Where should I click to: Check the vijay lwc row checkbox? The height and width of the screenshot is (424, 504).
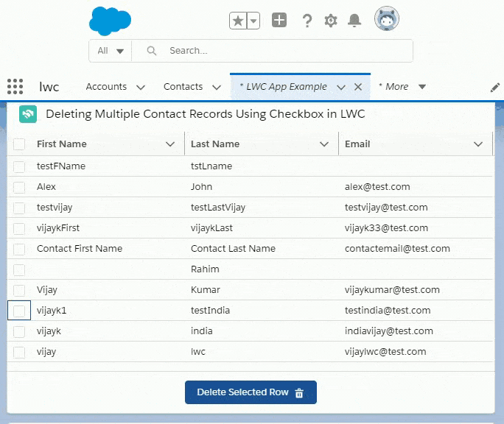19,352
